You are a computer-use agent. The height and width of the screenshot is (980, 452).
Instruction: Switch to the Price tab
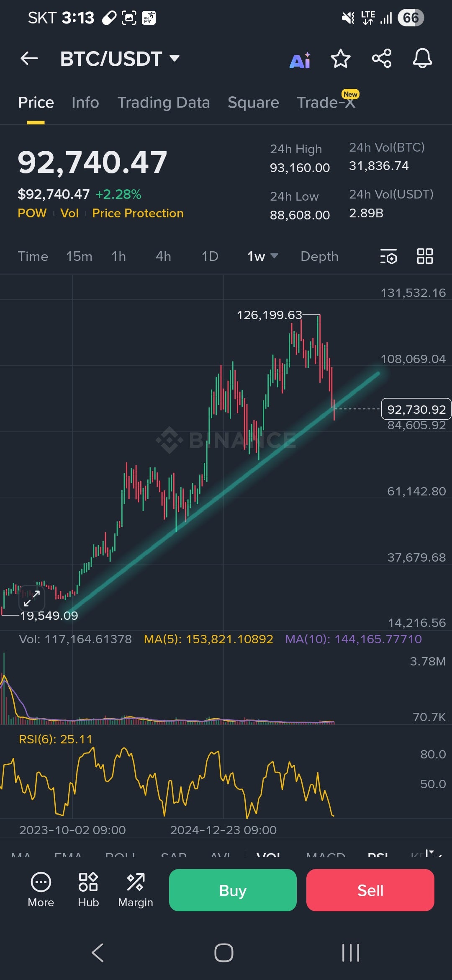pos(36,103)
